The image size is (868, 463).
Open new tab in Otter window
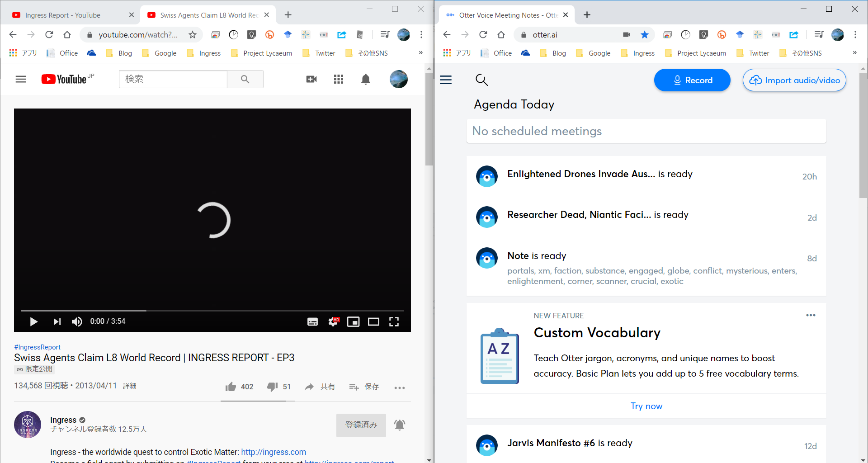pos(587,15)
